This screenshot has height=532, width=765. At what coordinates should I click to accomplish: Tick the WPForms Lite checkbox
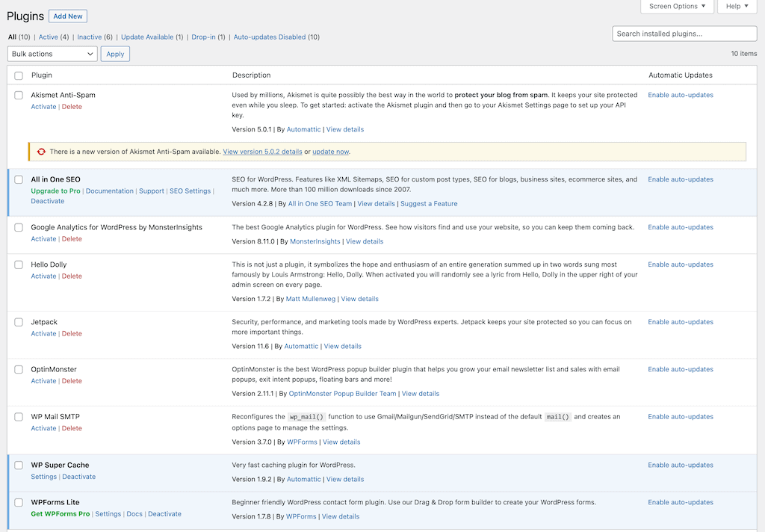coord(19,502)
